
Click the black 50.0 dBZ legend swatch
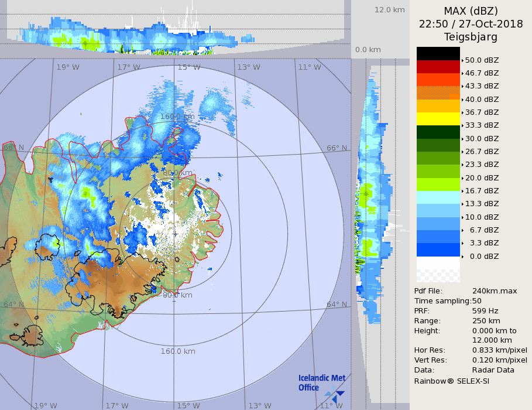coord(438,53)
